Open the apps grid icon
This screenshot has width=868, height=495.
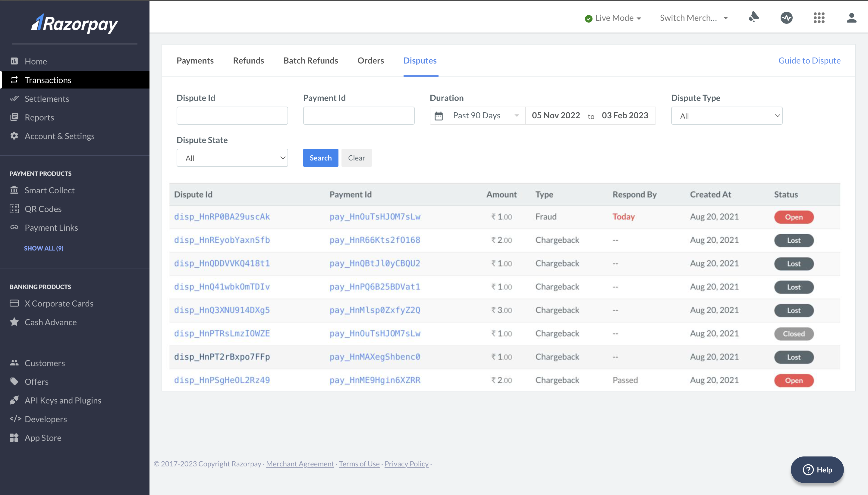819,17
